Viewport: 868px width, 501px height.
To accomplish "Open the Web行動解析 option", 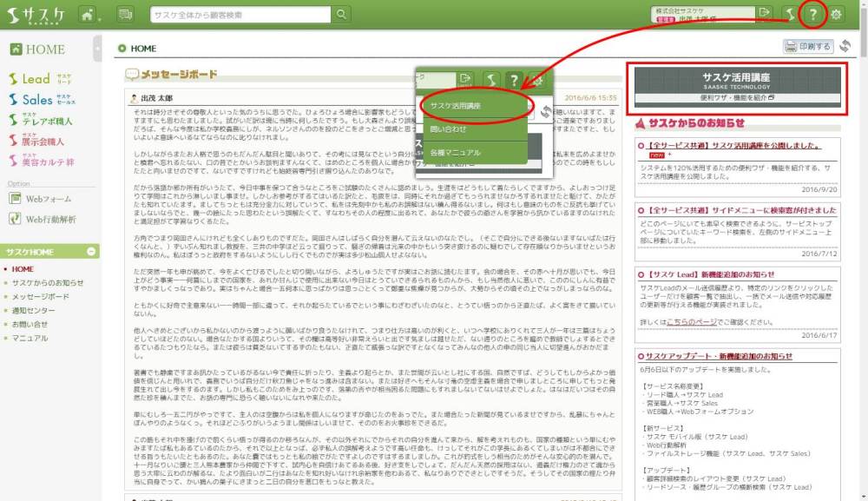I will pyautogui.click(x=43, y=219).
